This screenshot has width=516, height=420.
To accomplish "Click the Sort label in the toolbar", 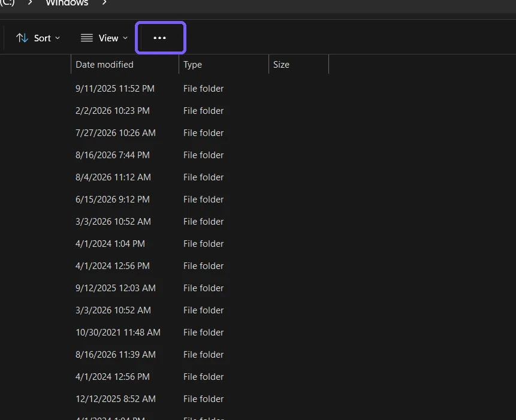I will (x=43, y=38).
